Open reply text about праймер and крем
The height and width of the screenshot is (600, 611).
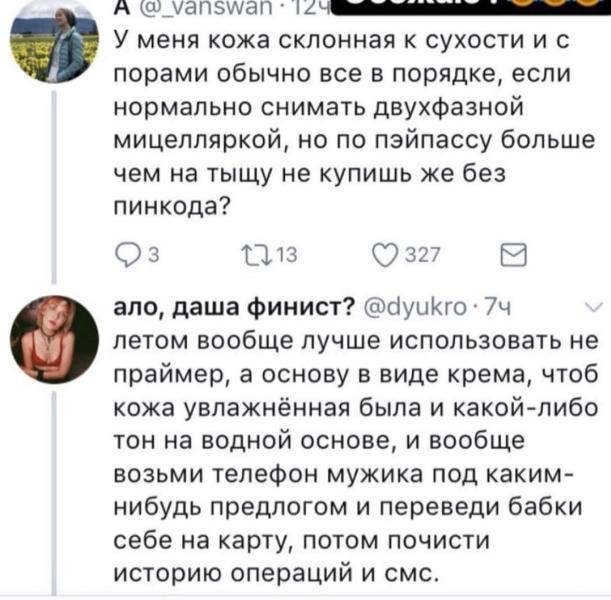click(x=355, y=457)
